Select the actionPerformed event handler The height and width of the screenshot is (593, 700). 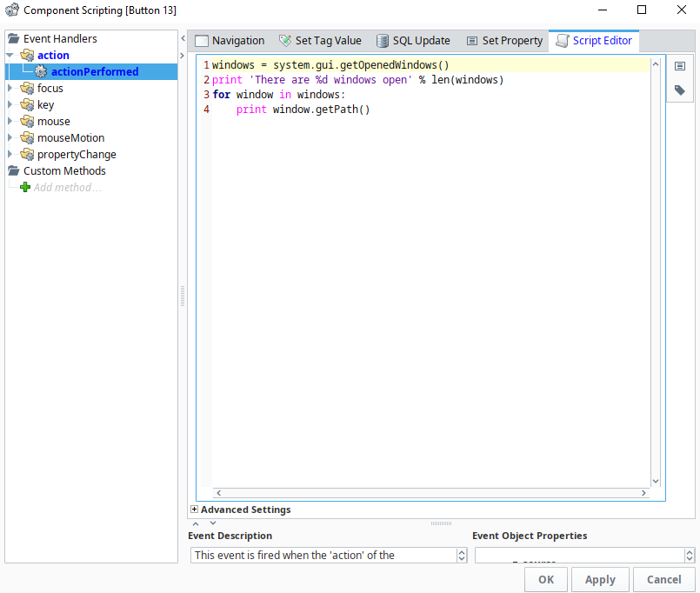click(x=95, y=72)
